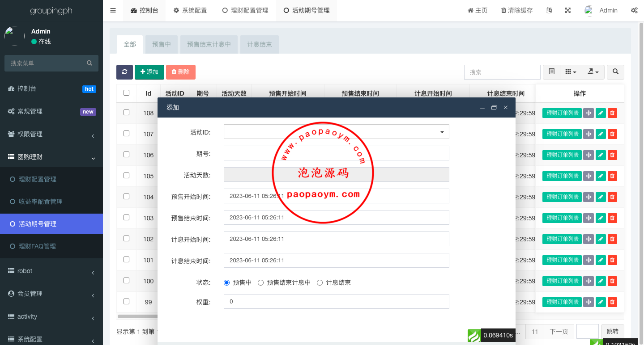Viewport: 644px width, 345px height.
Task: Open the 活动ID dropdown in the dialog
Action: coord(336,132)
